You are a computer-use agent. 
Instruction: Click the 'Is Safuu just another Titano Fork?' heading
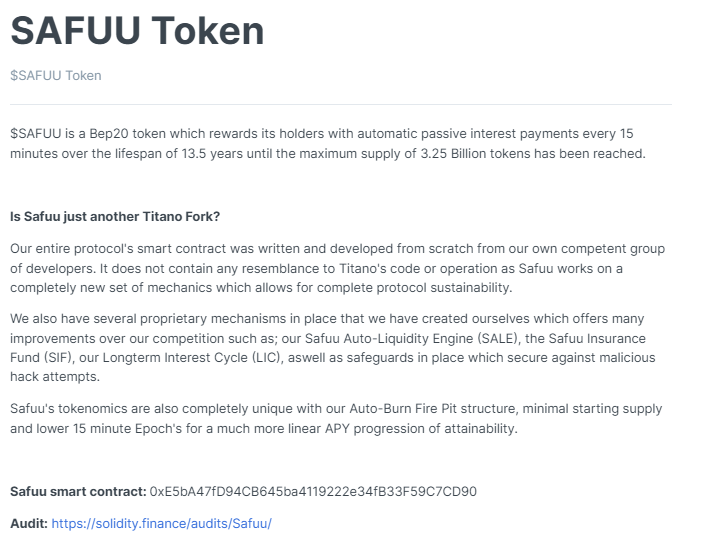click(x=115, y=216)
